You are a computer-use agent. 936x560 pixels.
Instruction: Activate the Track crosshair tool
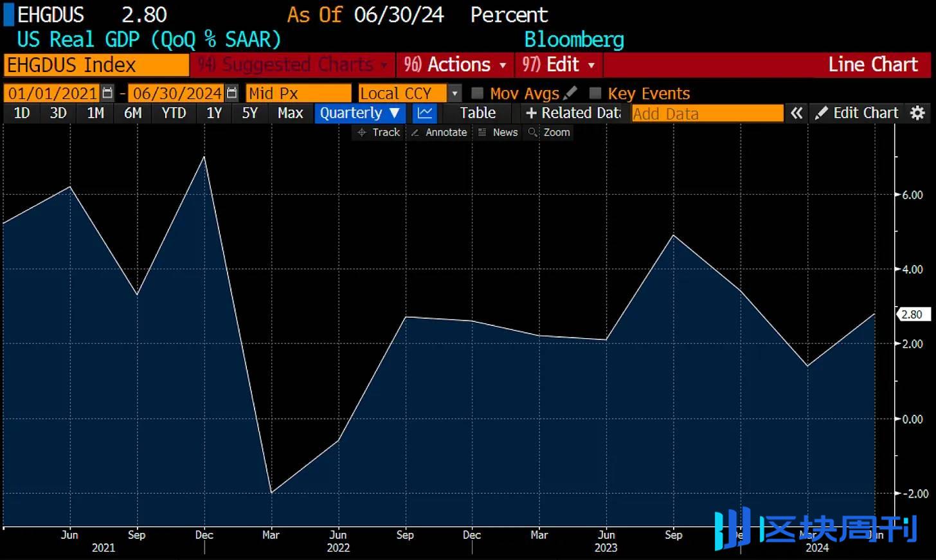379,132
